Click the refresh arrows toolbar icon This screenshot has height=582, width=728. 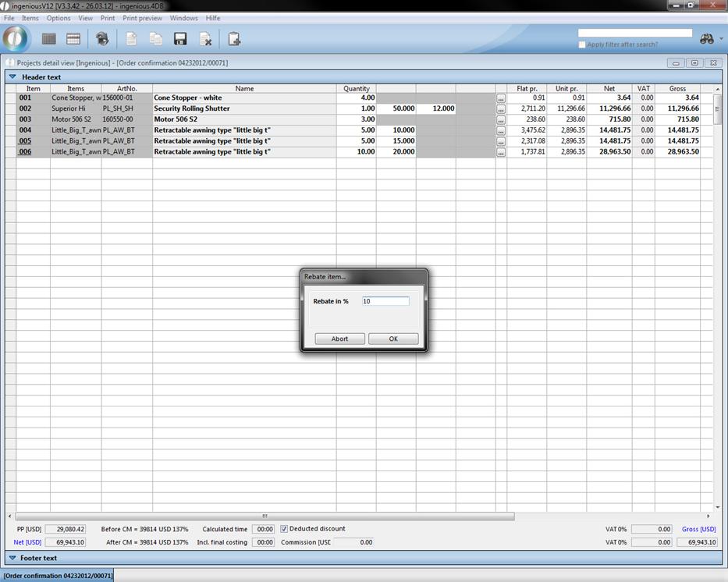click(x=102, y=39)
